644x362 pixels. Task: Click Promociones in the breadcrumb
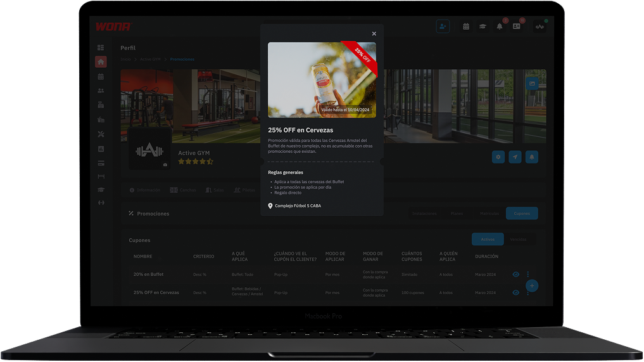[x=182, y=59]
